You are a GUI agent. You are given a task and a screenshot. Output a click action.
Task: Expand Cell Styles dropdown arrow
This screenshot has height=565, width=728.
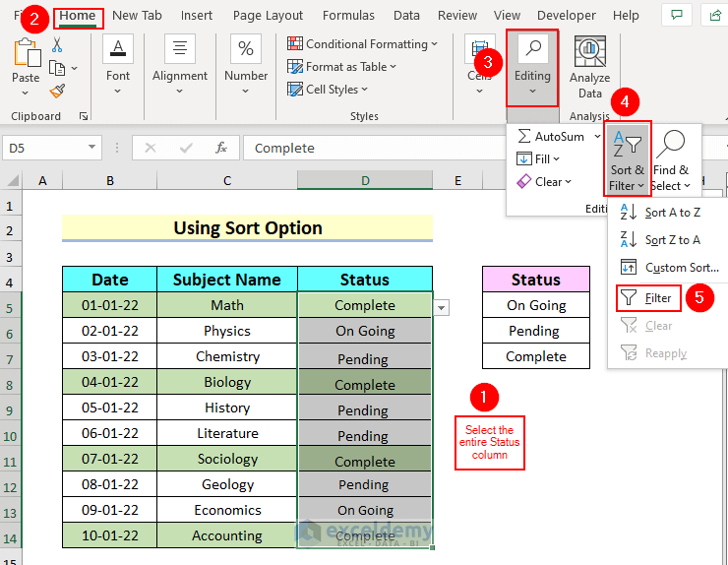364,89
